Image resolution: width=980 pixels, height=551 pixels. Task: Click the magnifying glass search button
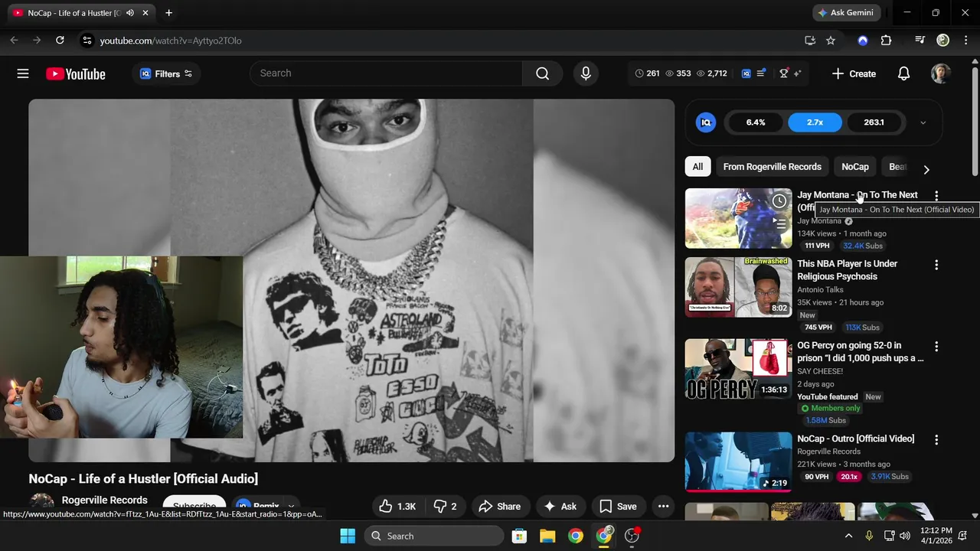coord(542,73)
